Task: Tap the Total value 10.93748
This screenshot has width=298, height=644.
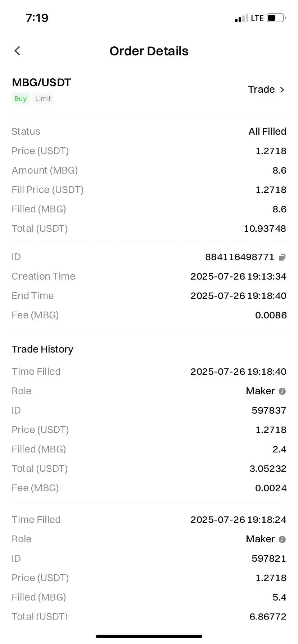Action: [x=265, y=229]
